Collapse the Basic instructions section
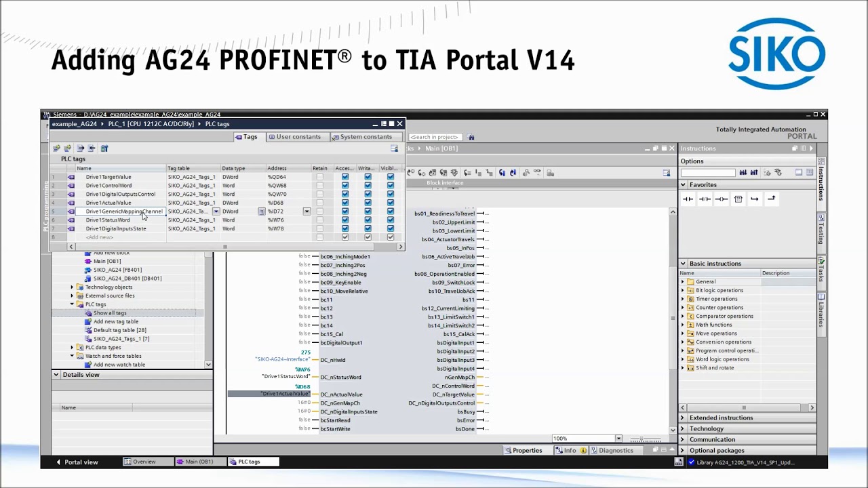 pos(684,263)
